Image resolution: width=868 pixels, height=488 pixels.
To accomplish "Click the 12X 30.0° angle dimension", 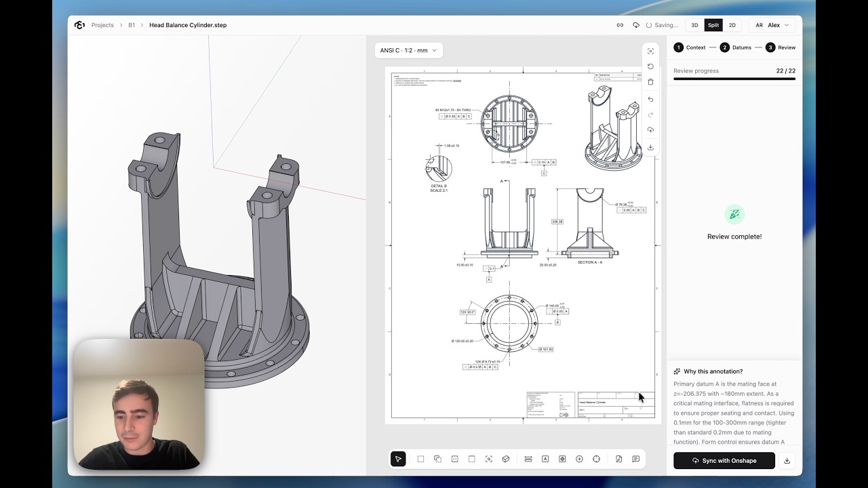I will click(467, 312).
